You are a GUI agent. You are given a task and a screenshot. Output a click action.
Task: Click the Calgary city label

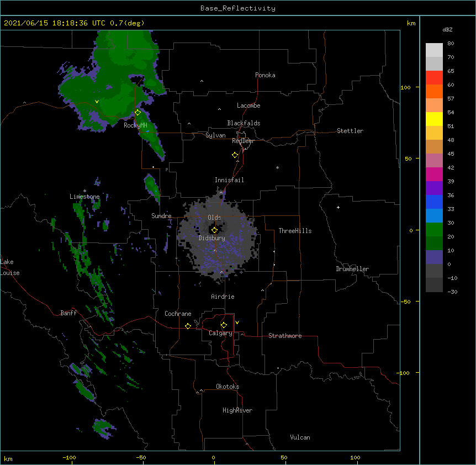[x=220, y=333]
